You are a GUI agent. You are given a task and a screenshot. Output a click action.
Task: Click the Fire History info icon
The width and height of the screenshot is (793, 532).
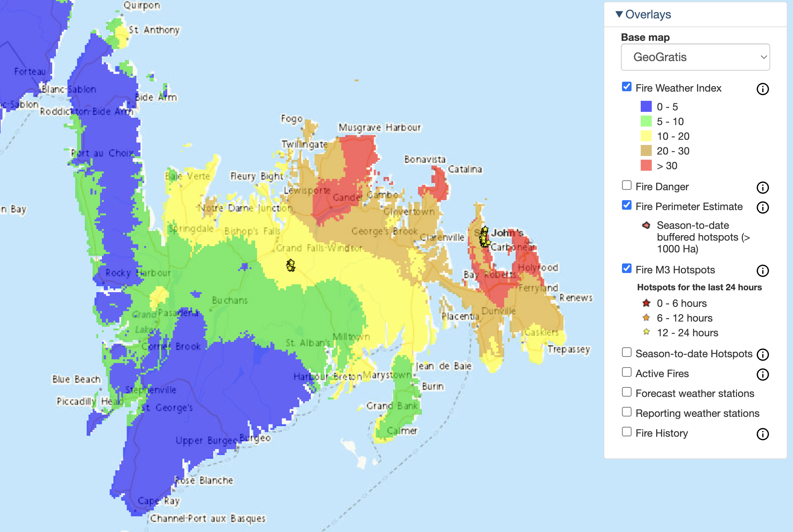pos(762,434)
